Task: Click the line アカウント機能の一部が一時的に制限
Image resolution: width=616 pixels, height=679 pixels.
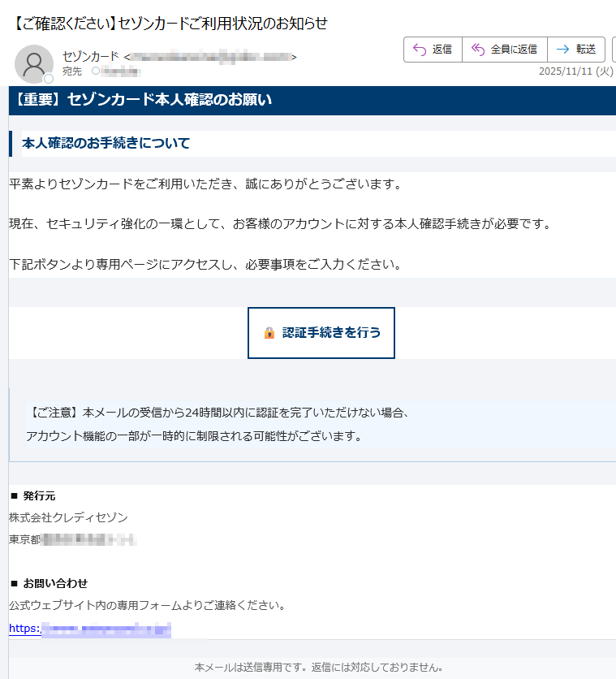Action: point(194,436)
